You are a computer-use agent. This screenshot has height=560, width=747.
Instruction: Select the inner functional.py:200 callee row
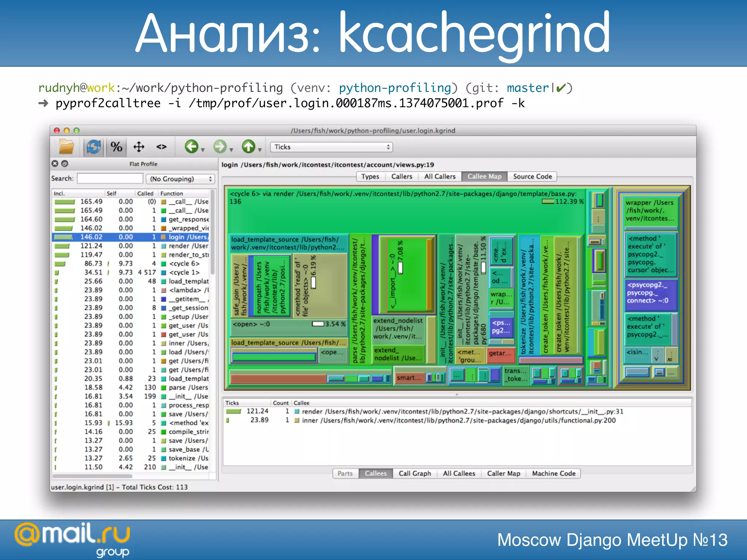tap(457, 420)
